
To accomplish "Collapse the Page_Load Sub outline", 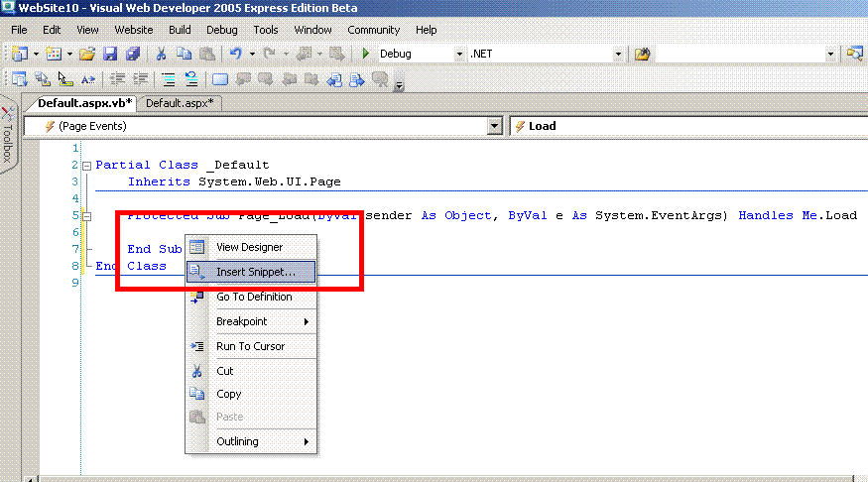I will [86, 215].
